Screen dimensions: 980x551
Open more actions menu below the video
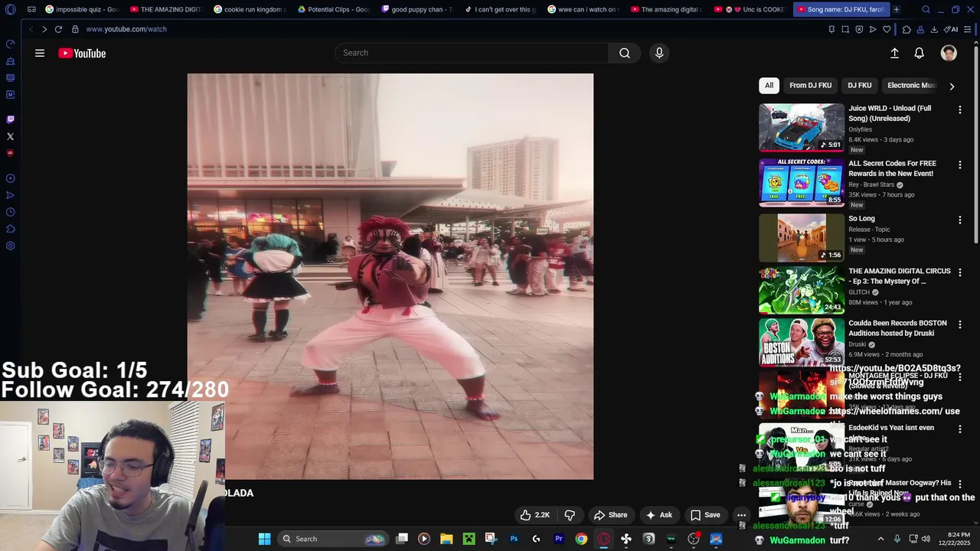coord(741,515)
